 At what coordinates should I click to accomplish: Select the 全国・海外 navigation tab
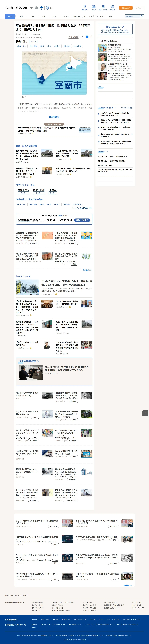(x=99, y=16)
